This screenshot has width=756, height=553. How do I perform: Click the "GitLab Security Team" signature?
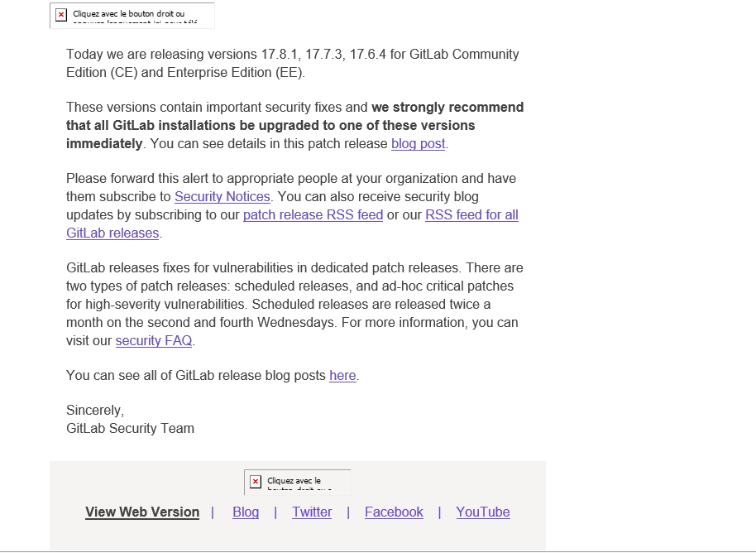click(130, 429)
